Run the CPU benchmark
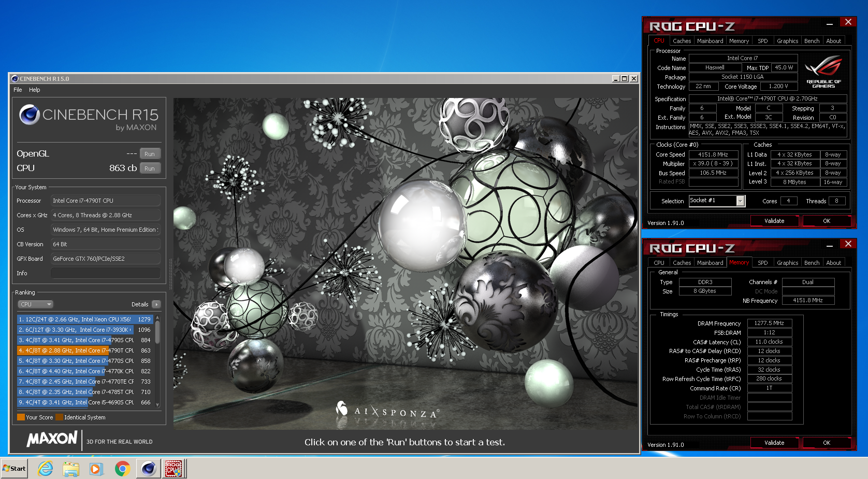This screenshot has width=868, height=479. coord(150,168)
